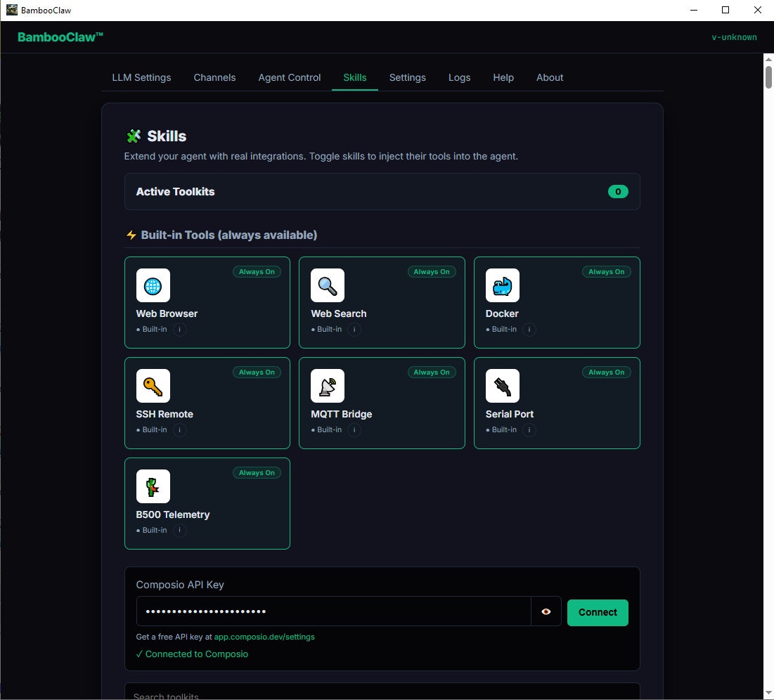This screenshot has width=774, height=700.
Task: Click the Connected to Composio status
Action: click(x=192, y=654)
